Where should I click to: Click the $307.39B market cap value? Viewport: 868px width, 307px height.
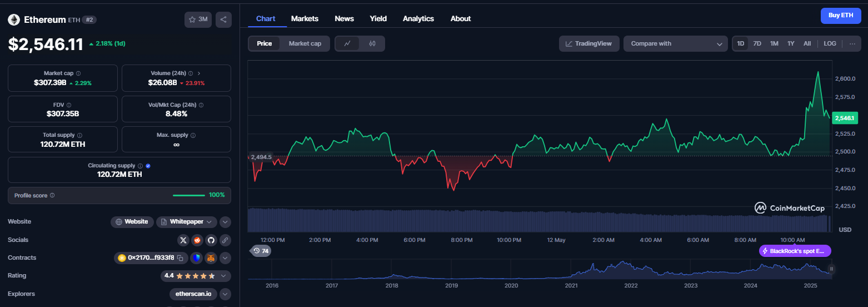50,83
